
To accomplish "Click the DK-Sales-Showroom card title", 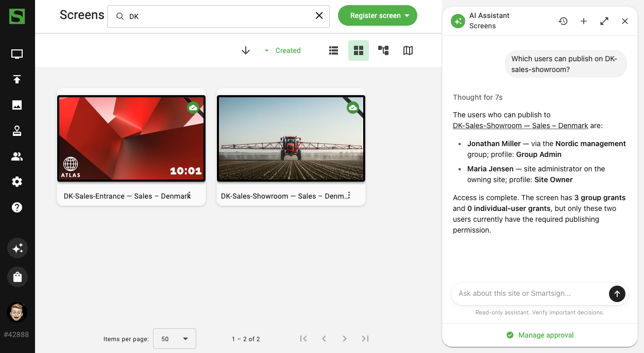I will 285,196.
